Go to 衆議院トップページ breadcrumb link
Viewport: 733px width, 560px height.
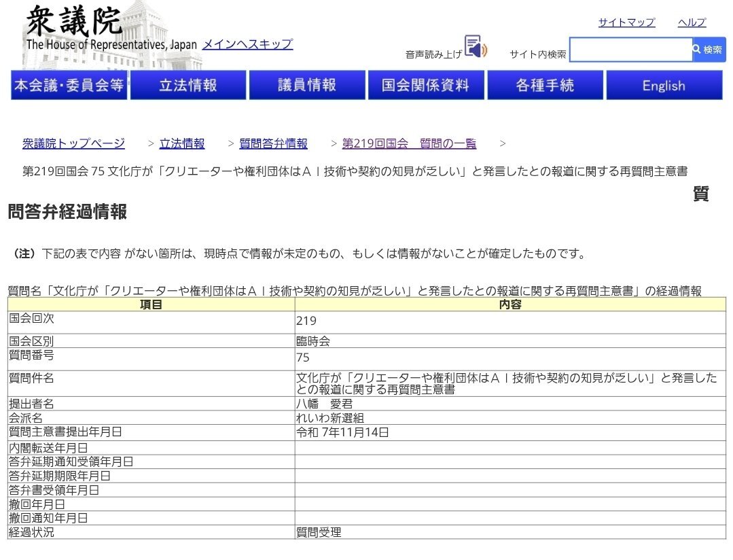click(x=73, y=143)
